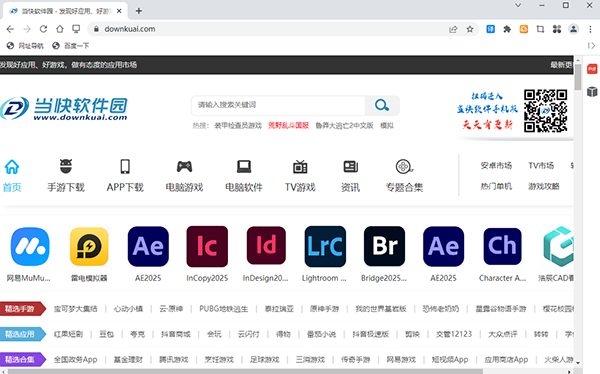Viewport: 600px width, 374px height.
Task: Click the horizontal scrollbar at page bottom
Action: tap(245, 371)
